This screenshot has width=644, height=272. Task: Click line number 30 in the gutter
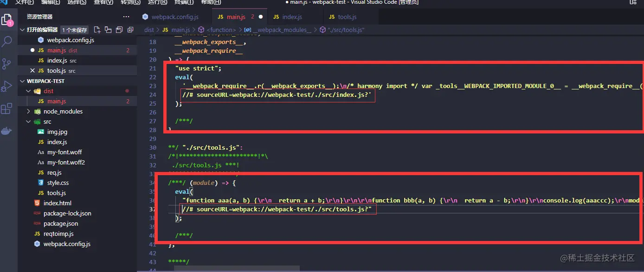coord(153,147)
